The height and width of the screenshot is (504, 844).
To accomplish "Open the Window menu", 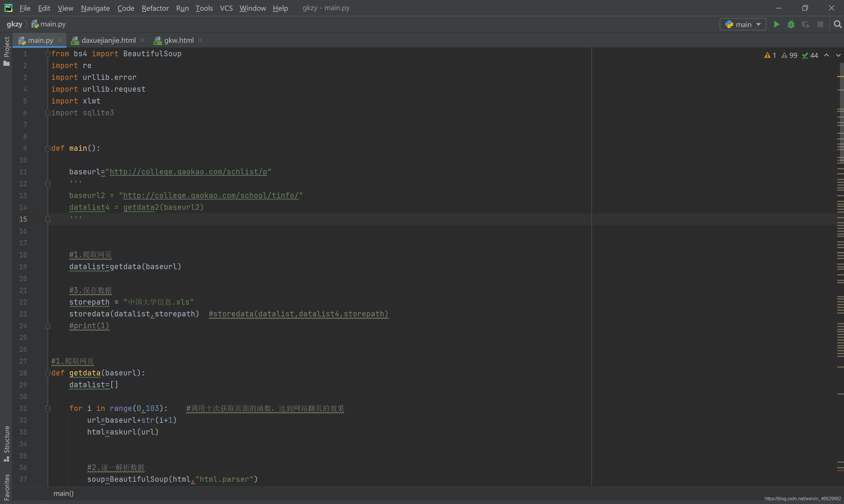I will coord(252,8).
